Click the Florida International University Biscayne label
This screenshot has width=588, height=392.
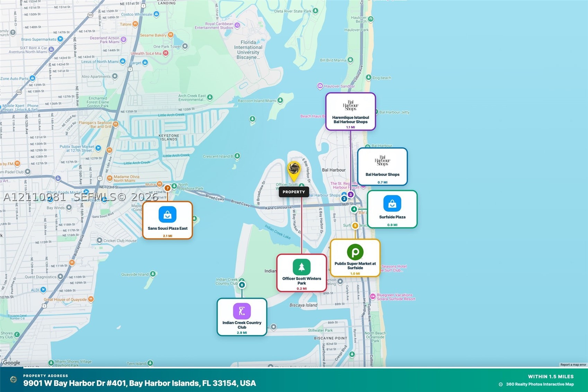pyautogui.click(x=248, y=50)
